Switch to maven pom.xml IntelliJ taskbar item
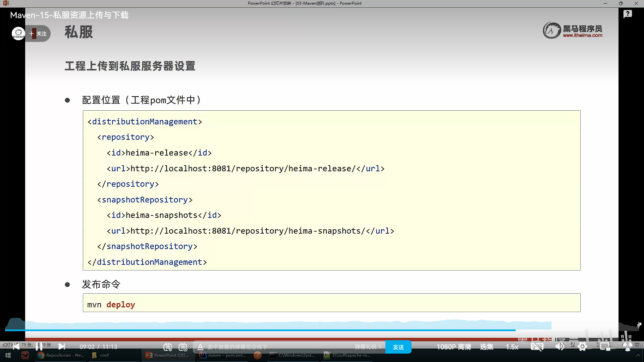The height and width of the screenshot is (362, 644). point(222,355)
